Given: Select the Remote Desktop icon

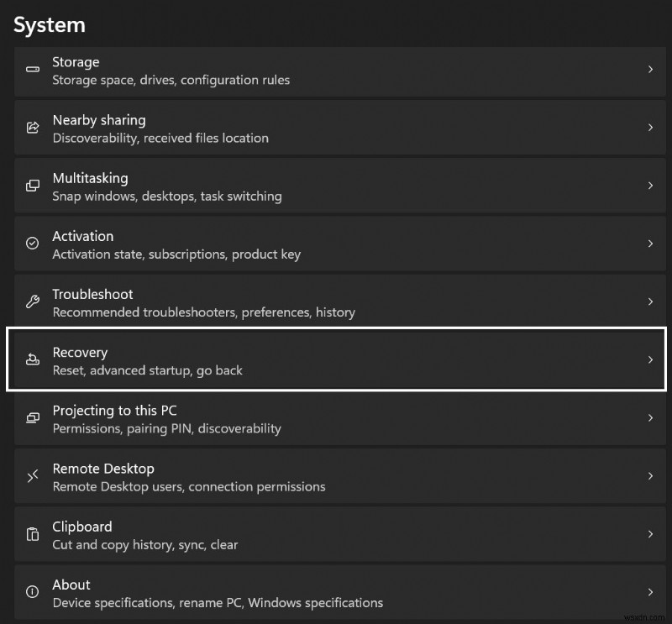Looking at the screenshot, I should pos(32,476).
